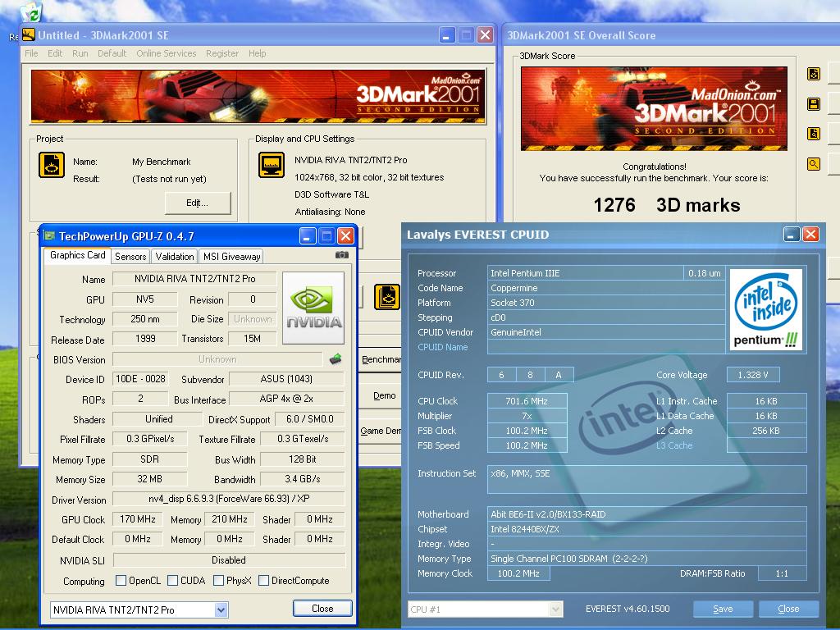840x630 pixels.
Task: Click the Subvendor value ASUS (1043)
Action: coord(286,379)
